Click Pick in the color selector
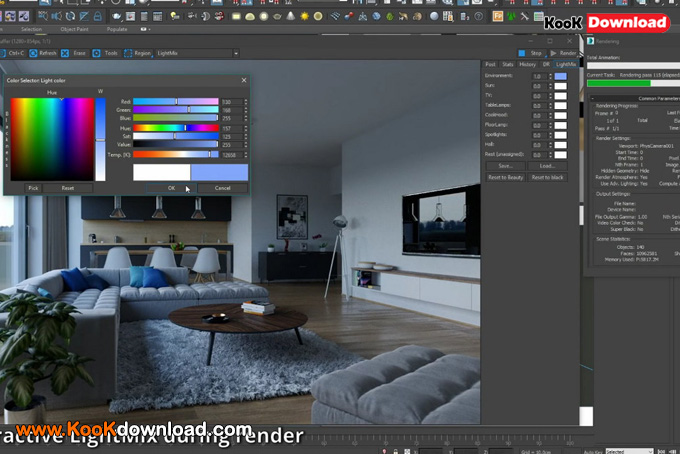This screenshot has width=680, height=454. point(33,188)
